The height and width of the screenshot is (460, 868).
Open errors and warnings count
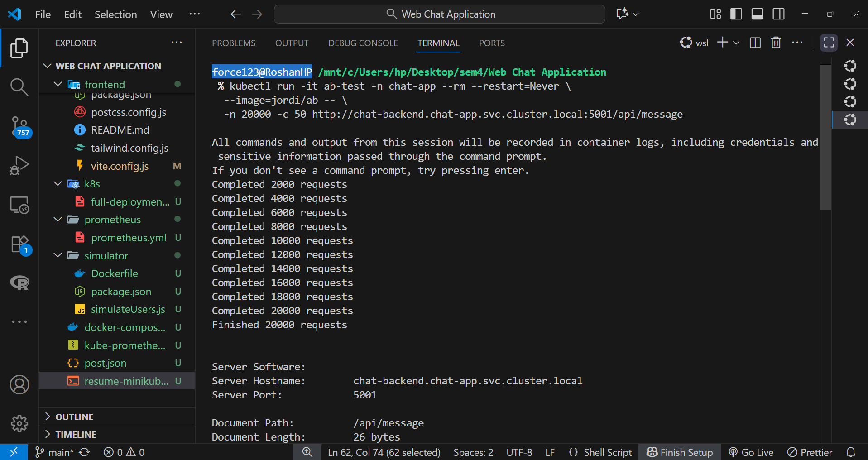click(124, 452)
